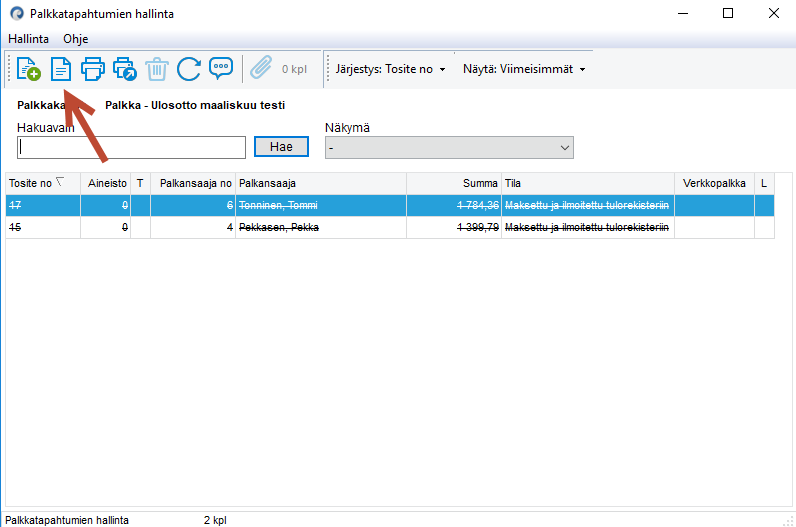Open the Näytä: Viimeisimmät dropdown
Image resolution: width=796 pixels, height=527 pixels.
point(524,69)
